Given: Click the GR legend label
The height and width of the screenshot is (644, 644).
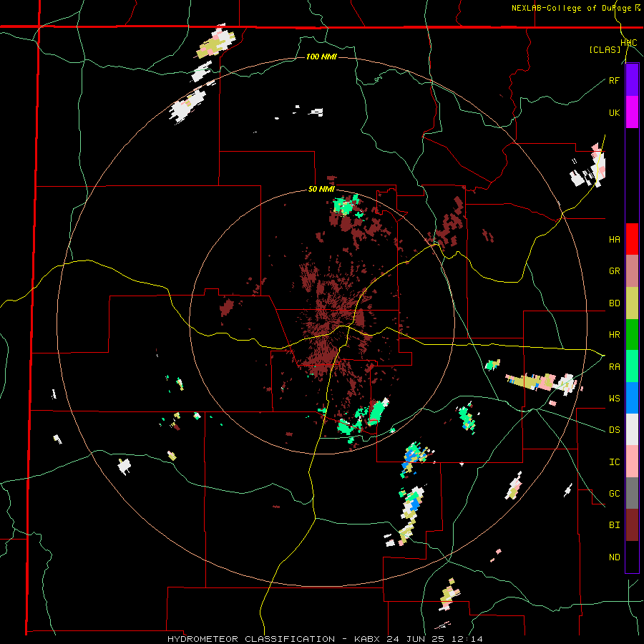Looking at the screenshot, I should tap(614, 271).
